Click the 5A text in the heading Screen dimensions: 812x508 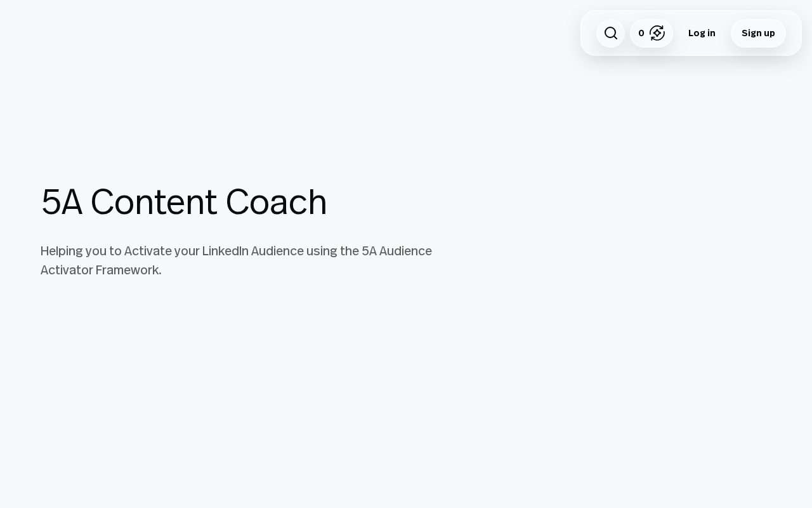(62, 202)
